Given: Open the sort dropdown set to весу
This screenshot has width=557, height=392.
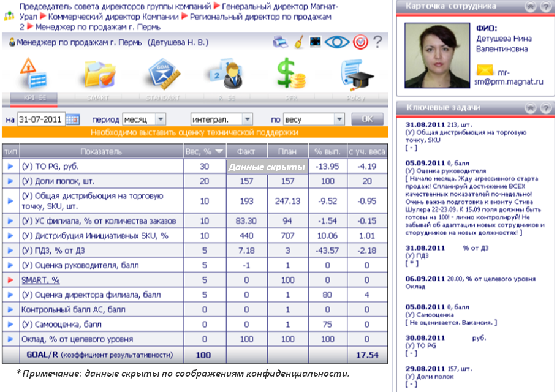Looking at the screenshot, I should pos(314,119).
